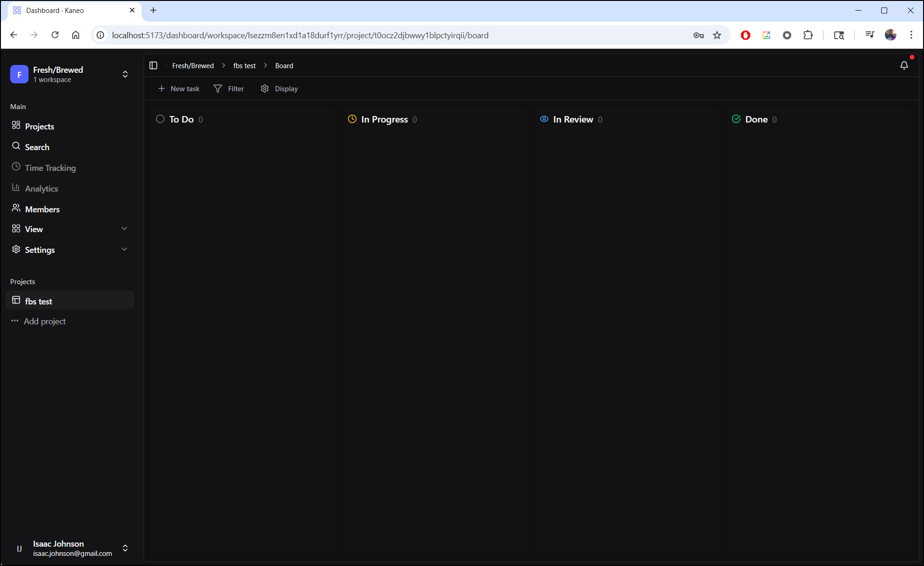Click the Done green check icon

pos(736,119)
